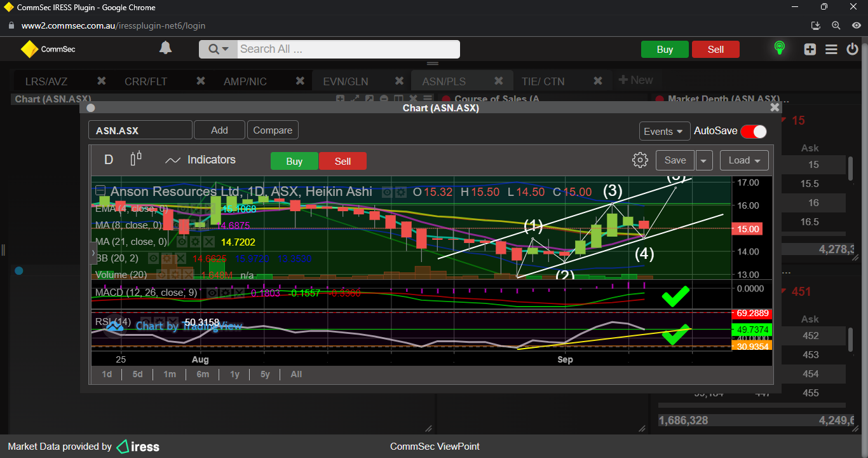Image resolution: width=868 pixels, height=458 pixels.
Task: Click the Add button
Action: 219,130
